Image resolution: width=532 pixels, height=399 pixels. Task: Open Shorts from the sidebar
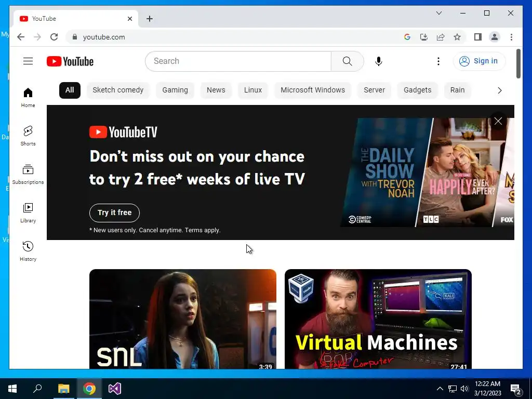click(28, 136)
